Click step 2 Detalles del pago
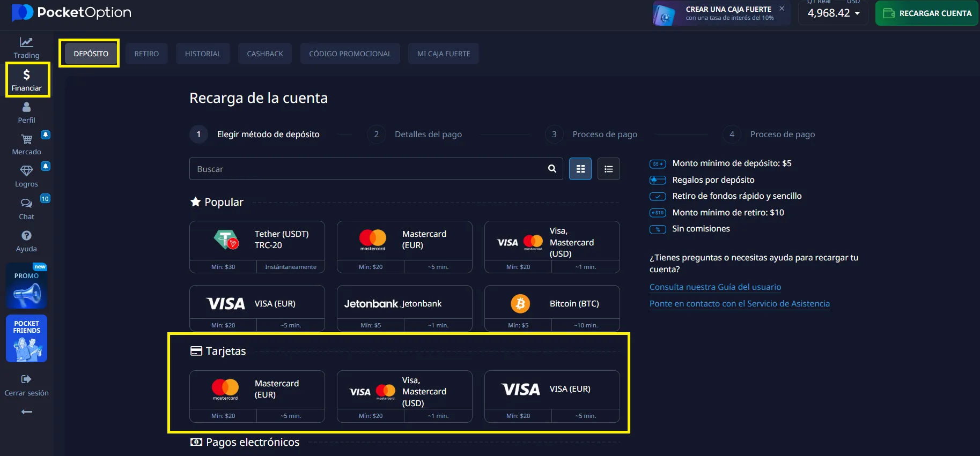Image resolution: width=980 pixels, height=456 pixels. (x=415, y=134)
